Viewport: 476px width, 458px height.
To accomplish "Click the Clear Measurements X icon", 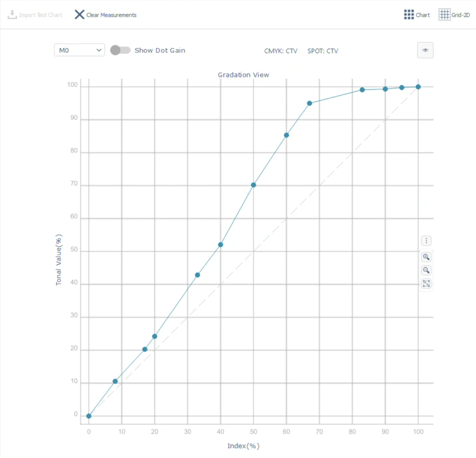I will pyautogui.click(x=79, y=15).
